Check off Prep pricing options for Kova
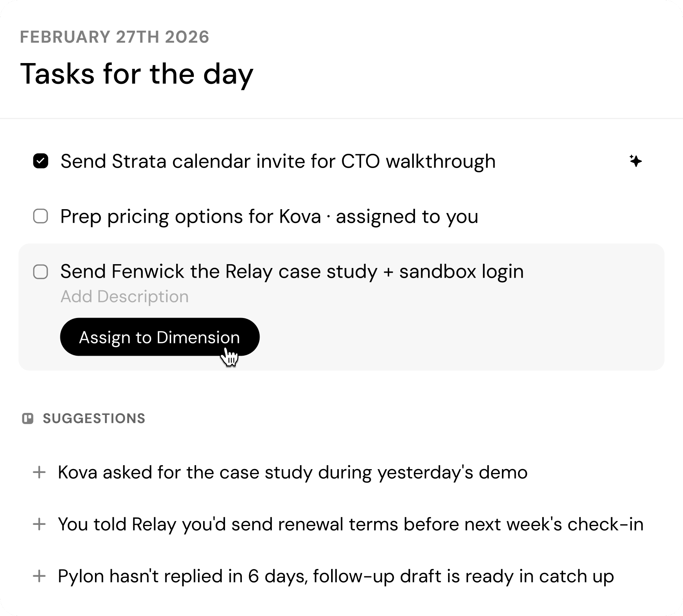This screenshot has width=683, height=616. coord(41,216)
